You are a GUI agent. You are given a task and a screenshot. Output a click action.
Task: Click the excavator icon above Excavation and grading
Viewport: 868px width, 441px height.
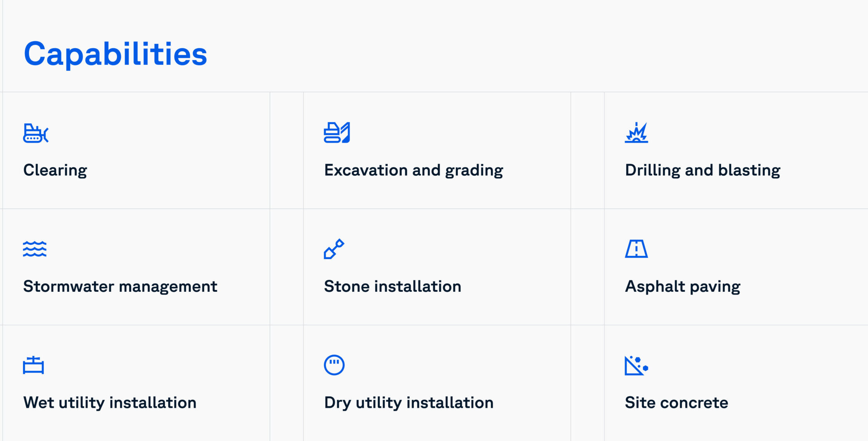coord(337,133)
